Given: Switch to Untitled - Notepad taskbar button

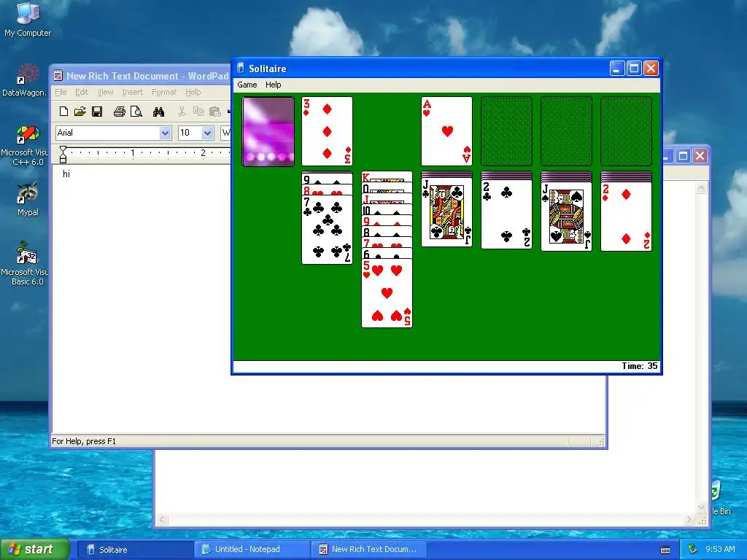Looking at the screenshot, I should tap(252, 550).
